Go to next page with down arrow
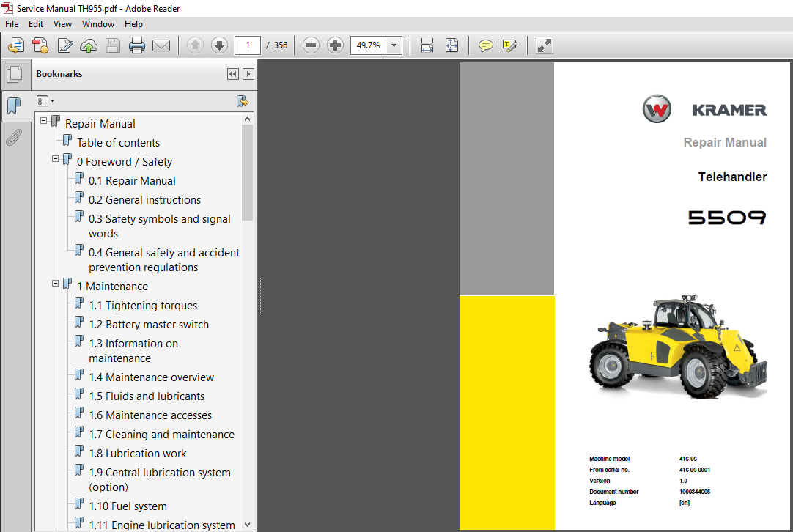This screenshot has width=793, height=532. (x=219, y=45)
